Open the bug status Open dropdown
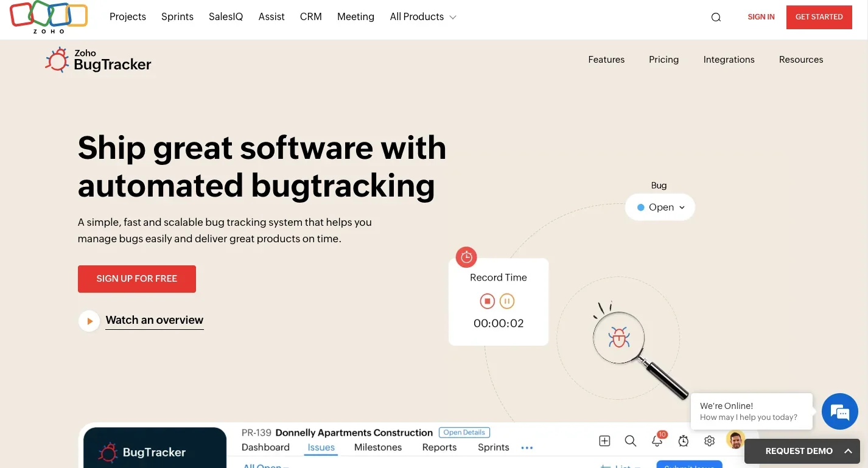The width and height of the screenshot is (868, 468). (x=660, y=208)
